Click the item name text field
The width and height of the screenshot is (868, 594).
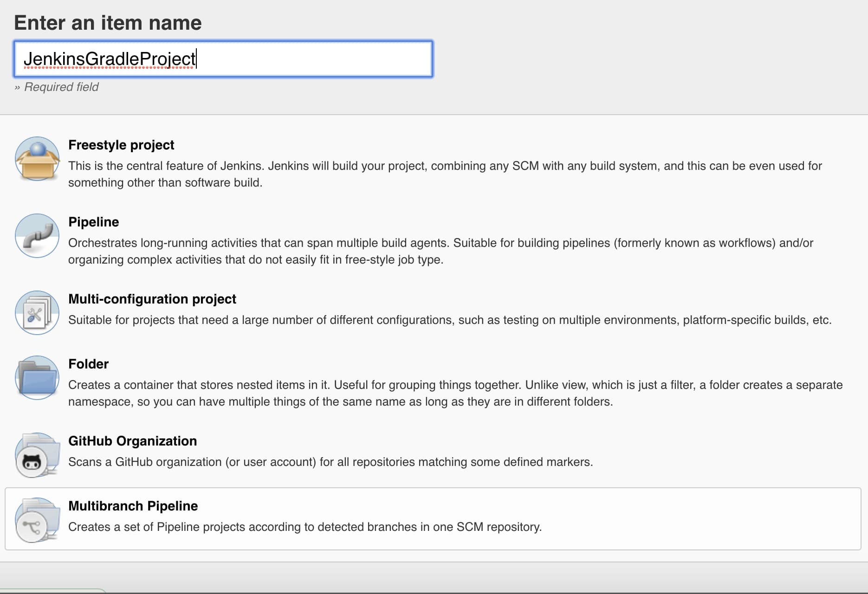223,59
